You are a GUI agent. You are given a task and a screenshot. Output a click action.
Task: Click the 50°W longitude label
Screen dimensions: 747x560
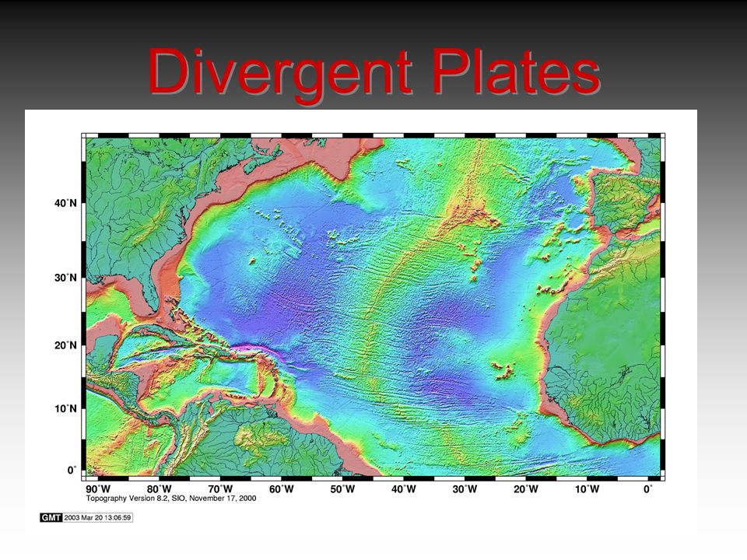point(342,489)
